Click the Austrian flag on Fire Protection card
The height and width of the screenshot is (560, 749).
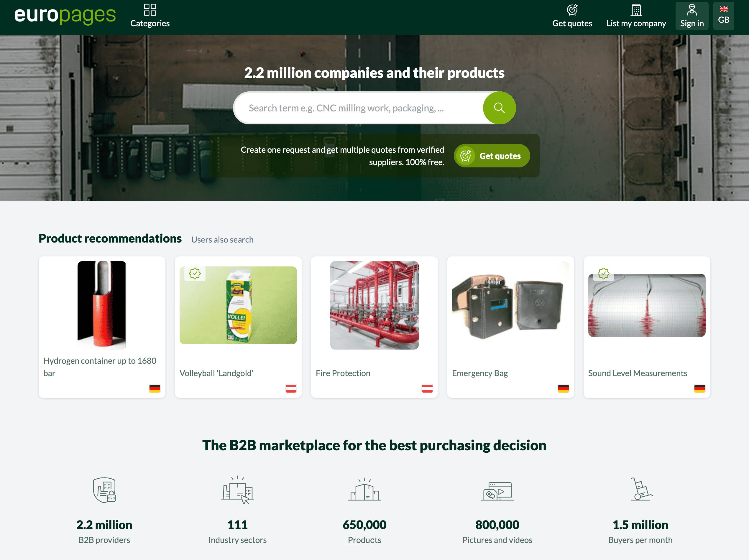[427, 388]
